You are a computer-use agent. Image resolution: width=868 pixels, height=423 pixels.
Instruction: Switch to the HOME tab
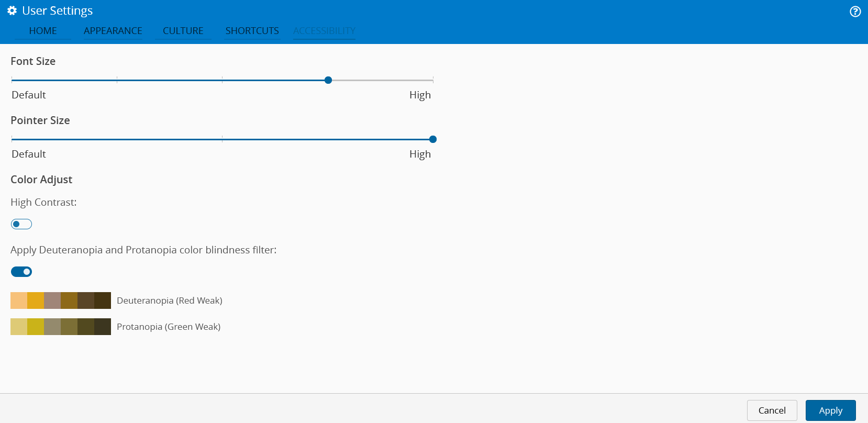[43, 31]
